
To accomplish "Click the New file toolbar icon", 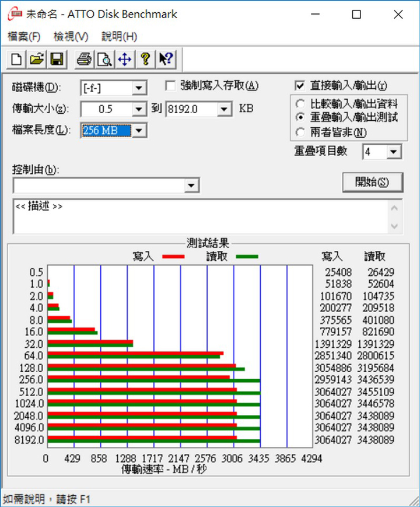I will tap(16, 60).
